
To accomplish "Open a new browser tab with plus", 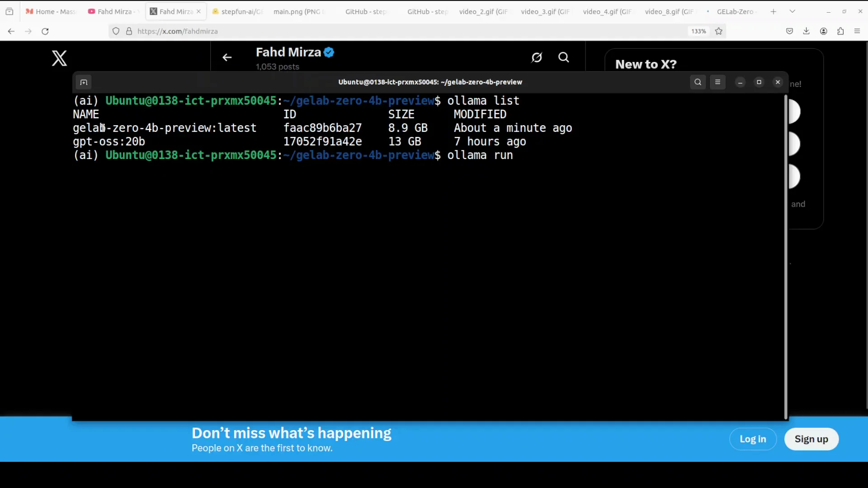I will [773, 11].
